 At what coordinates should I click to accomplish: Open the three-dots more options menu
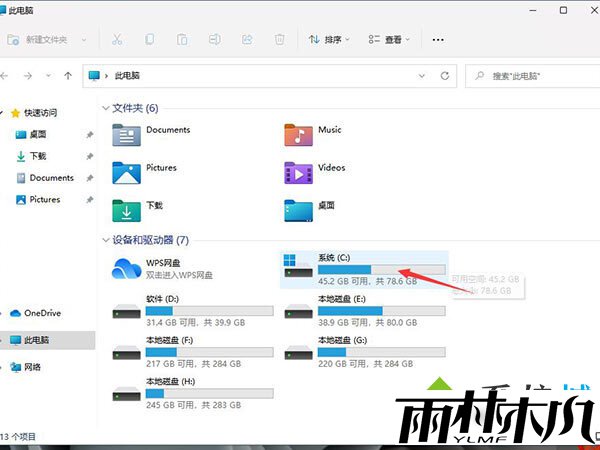tap(437, 40)
